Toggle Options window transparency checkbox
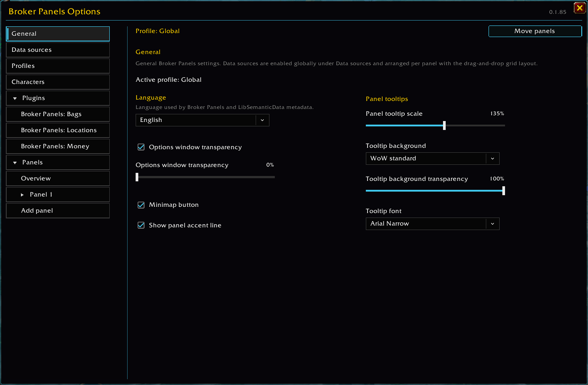Viewport: 588px width, 385px height. tap(141, 147)
